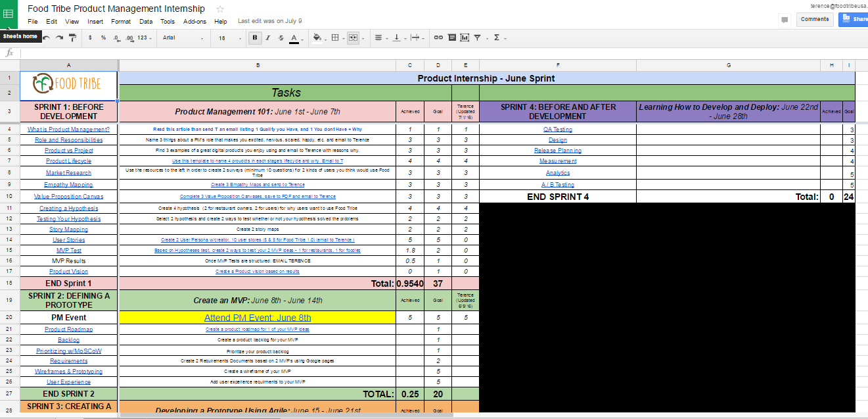Toggle Strikethrough formatting
Viewport: 868px width, 419px height.
281,38
